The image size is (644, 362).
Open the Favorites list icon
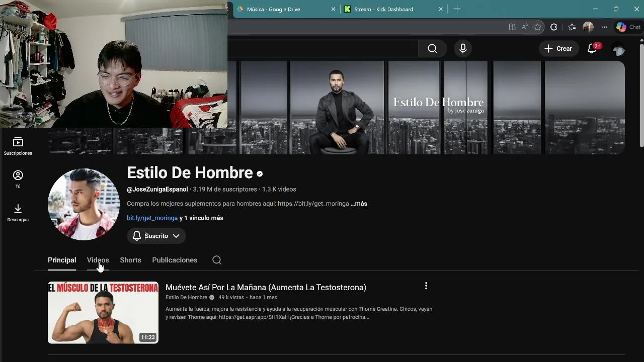572,27
